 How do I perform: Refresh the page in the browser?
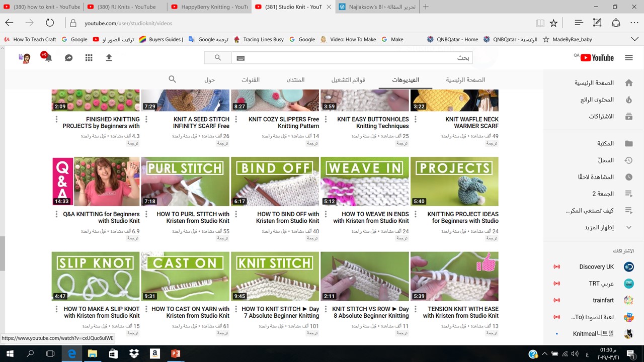pos(49,23)
